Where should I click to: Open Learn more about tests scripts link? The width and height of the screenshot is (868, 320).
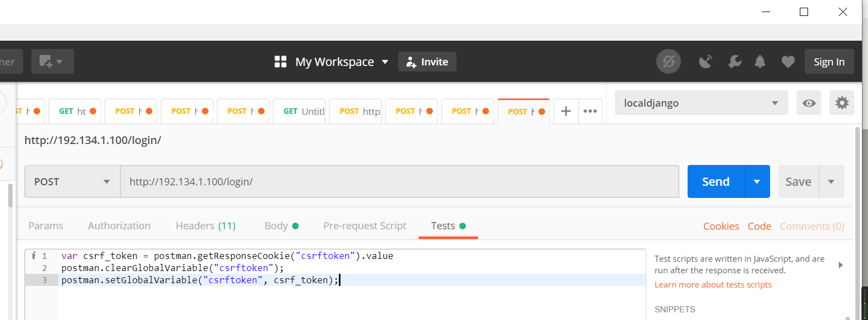click(713, 285)
